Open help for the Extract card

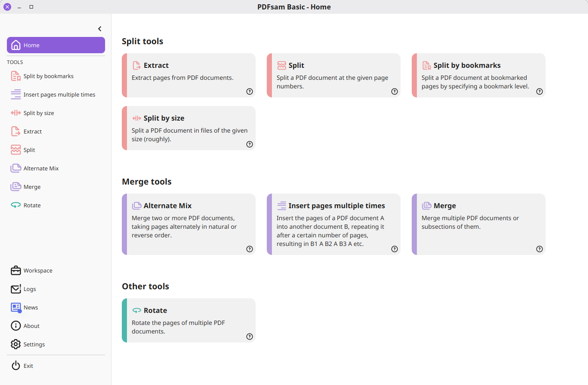[250, 91]
